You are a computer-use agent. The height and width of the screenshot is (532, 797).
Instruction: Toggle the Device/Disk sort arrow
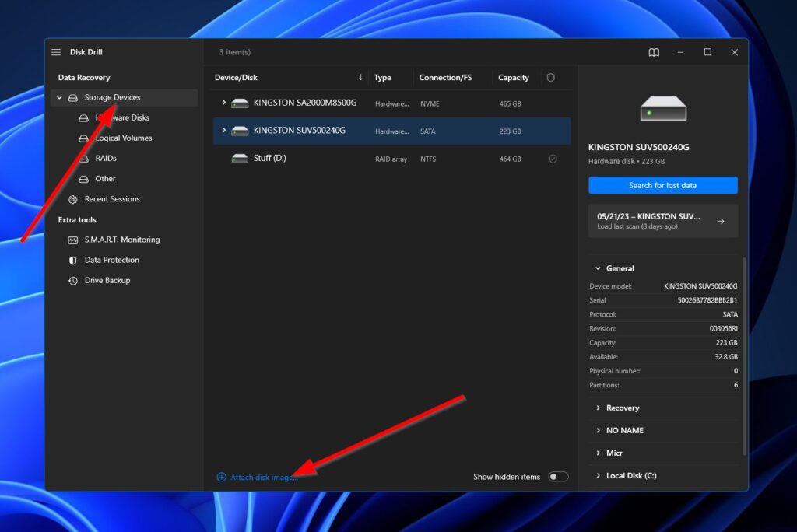(x=360, y=77)
